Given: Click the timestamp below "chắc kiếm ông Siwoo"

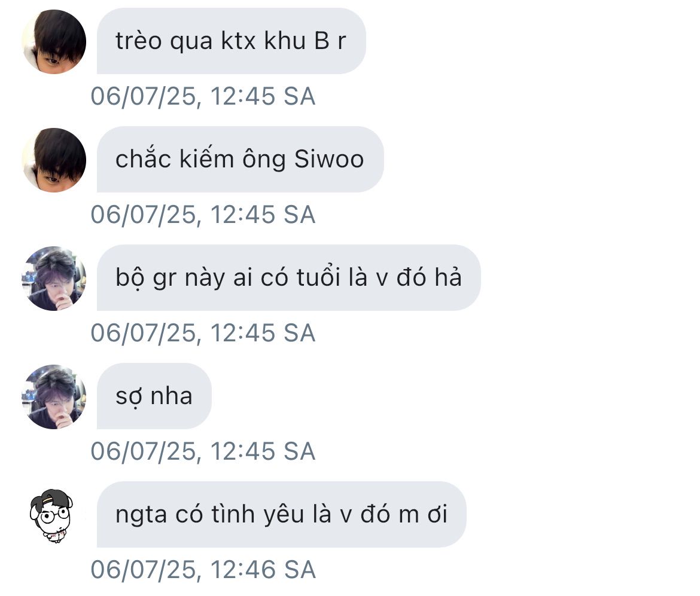Looking at the screenshot, I should pos(203,215).
